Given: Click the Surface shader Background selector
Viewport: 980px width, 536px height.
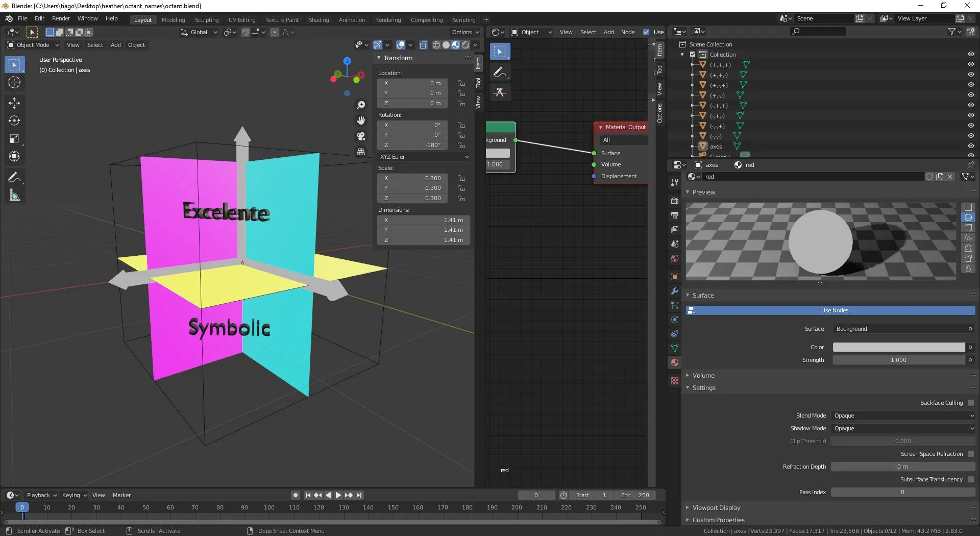Looking at the screenshot, I should point(903,329).
